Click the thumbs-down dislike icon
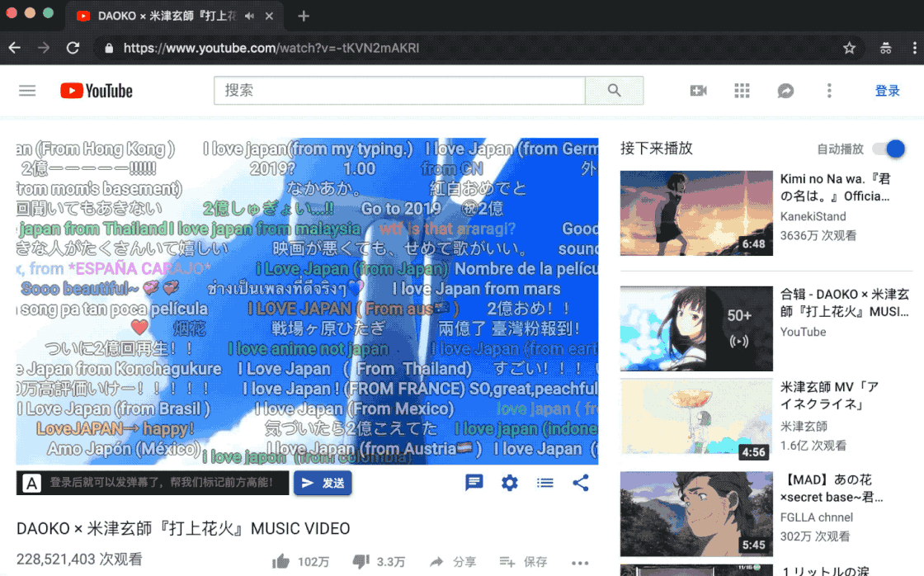 tap(361, 560)
